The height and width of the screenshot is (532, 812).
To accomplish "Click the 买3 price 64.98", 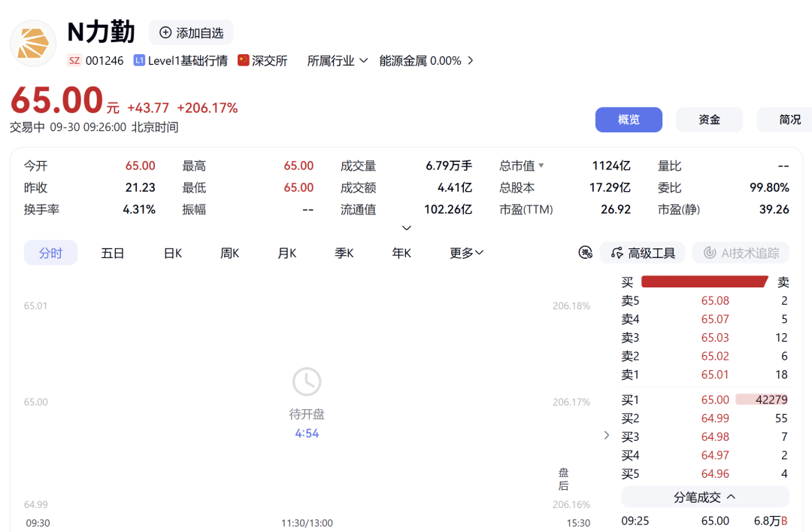I will [715, 437].
